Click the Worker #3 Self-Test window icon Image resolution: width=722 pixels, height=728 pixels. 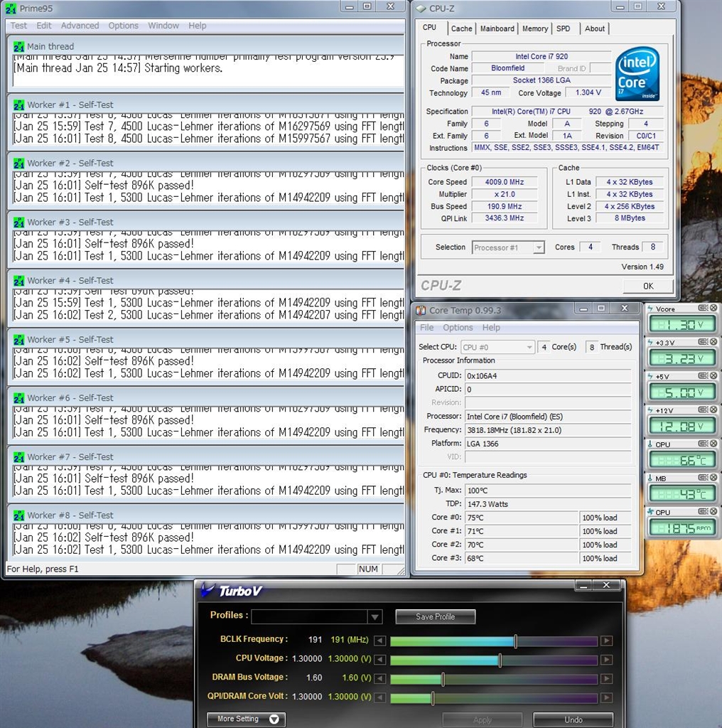[x=18, y=223]
